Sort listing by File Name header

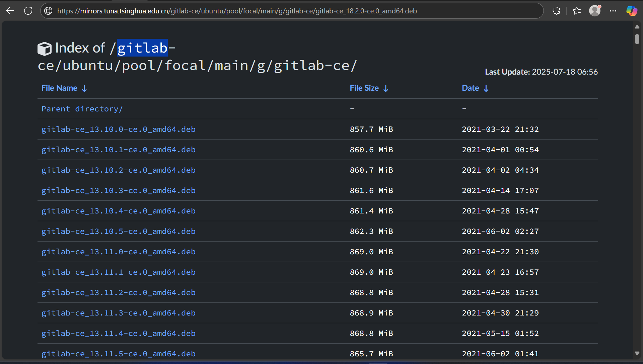(59, 88)
